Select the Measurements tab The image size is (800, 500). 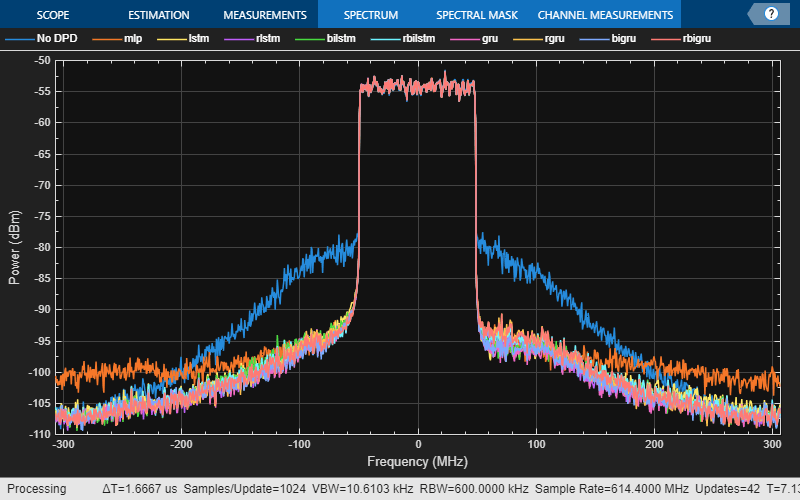point(264,15)
